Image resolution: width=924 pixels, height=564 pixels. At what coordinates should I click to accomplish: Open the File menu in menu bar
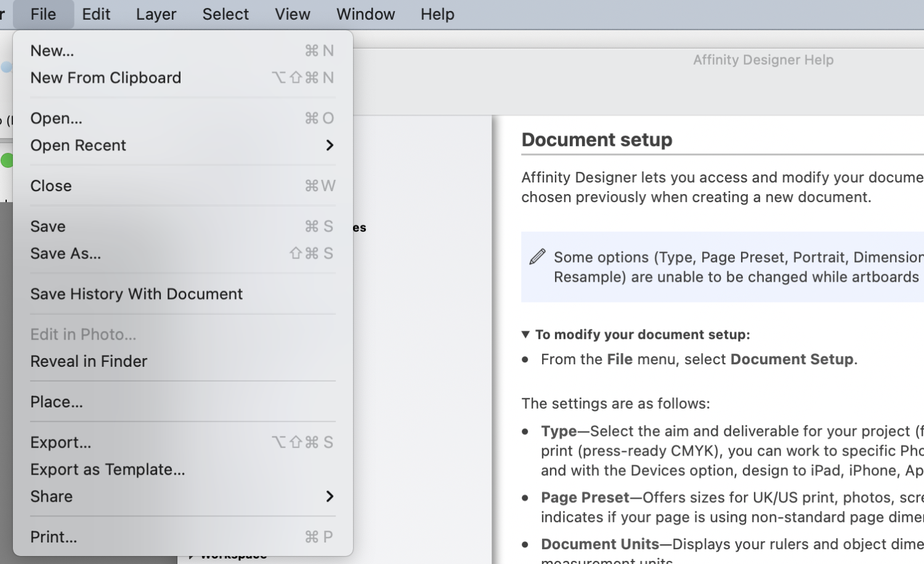coord(43,14)
